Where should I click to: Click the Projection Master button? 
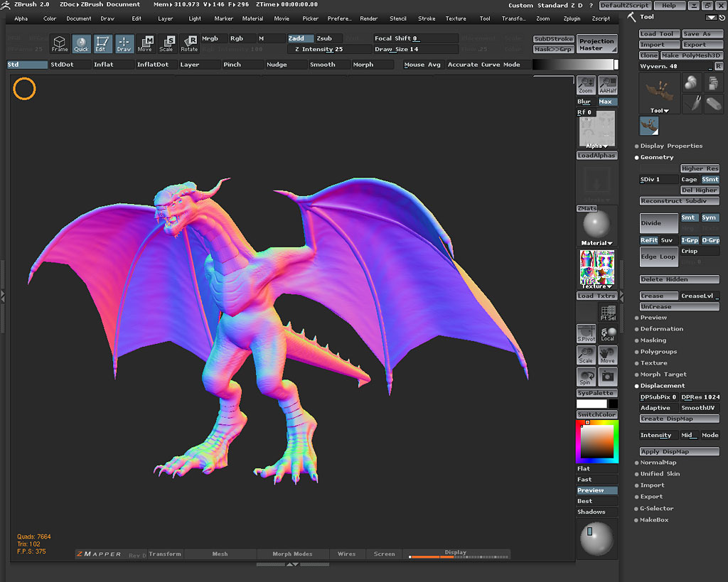click(x=596, y=44)
